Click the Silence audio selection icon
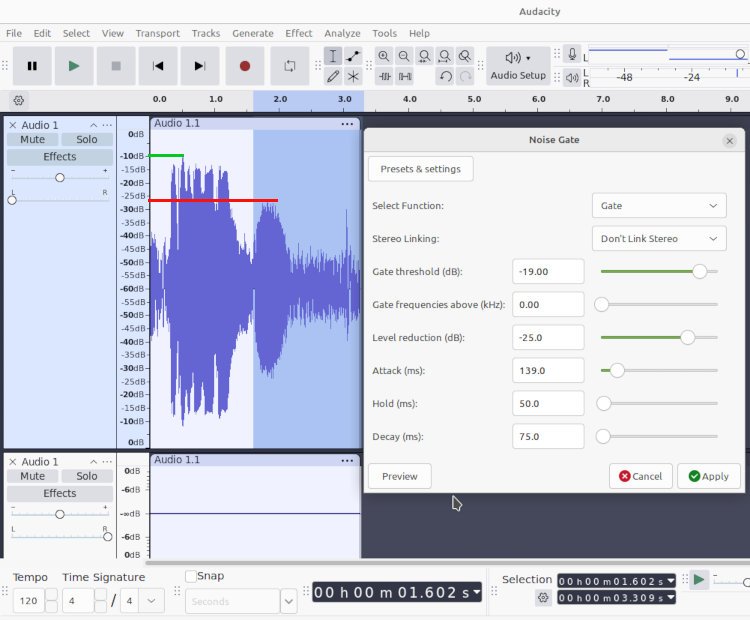The height and width of the screenshot is (620, 750). point(405,76)
